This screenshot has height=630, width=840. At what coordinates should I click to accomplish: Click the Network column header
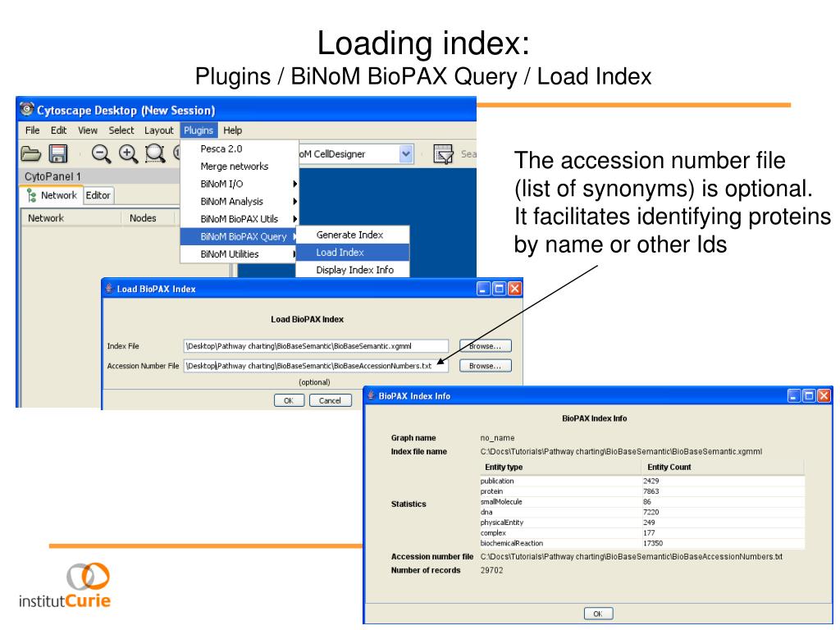coord(71,218)
